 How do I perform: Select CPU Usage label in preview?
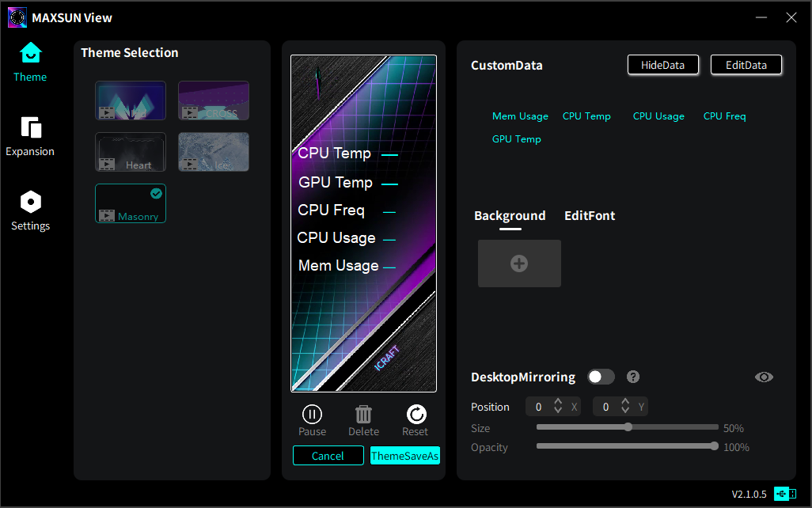coord(336,237)
